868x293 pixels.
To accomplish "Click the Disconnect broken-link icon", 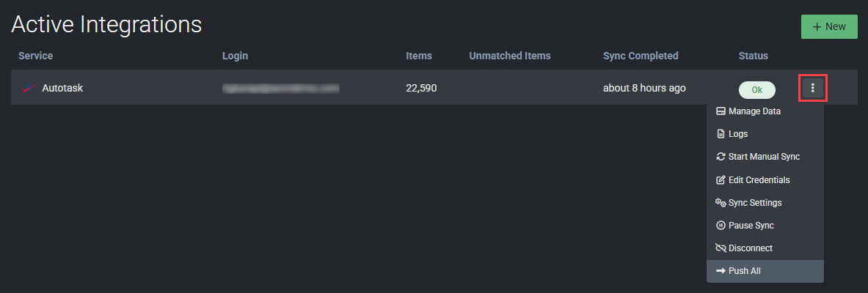I will click(x=721, y=248).
